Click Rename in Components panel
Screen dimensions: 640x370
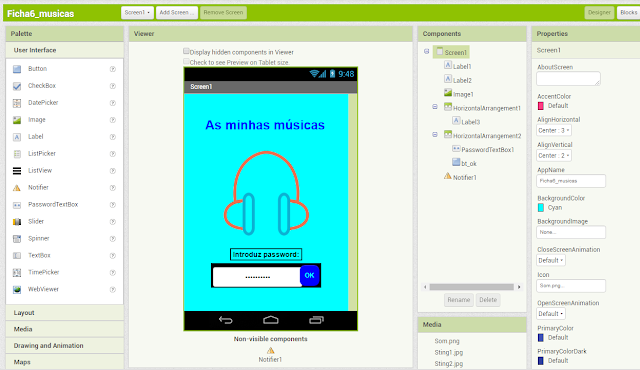[459, 300]
